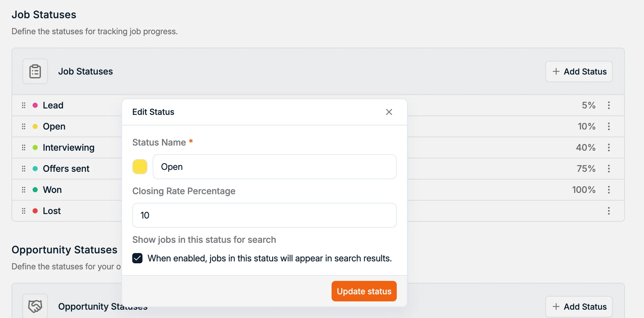This screenshot has height=318, width=644.
Task: Close the Edit Status dialog
Action: coord(389,112)
